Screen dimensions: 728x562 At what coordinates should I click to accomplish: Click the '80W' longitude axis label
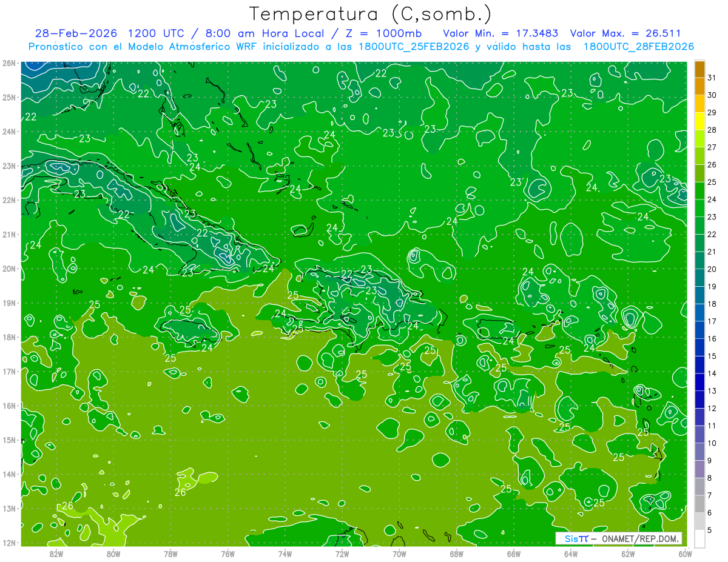click(x=113, y=554)
